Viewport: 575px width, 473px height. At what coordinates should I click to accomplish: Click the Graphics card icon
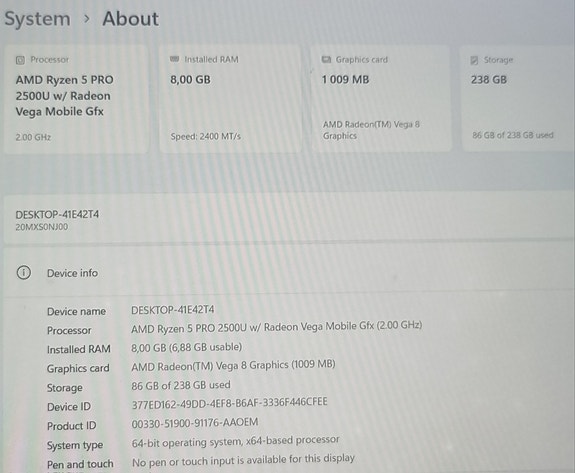[326, 59]
